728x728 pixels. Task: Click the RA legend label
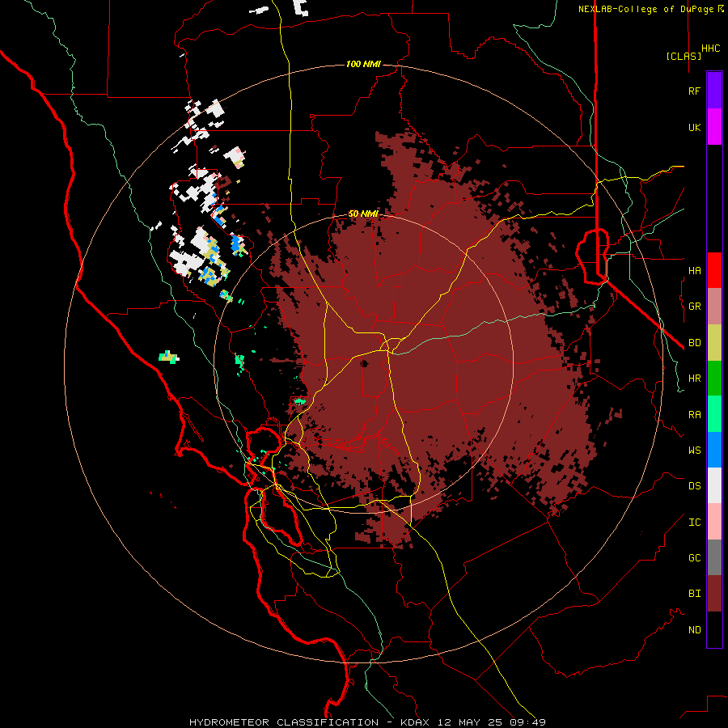click(x=694, y=415)
